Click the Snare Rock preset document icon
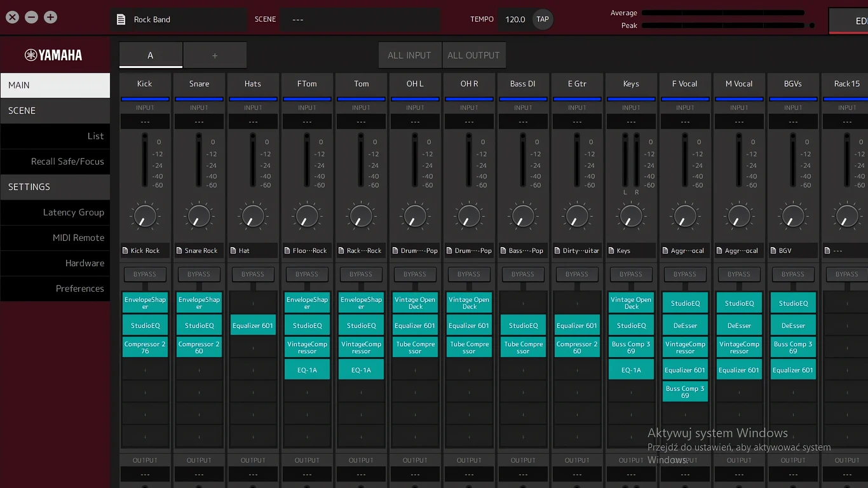The width and height of the screenshot is (868, 488). (179, 250)
